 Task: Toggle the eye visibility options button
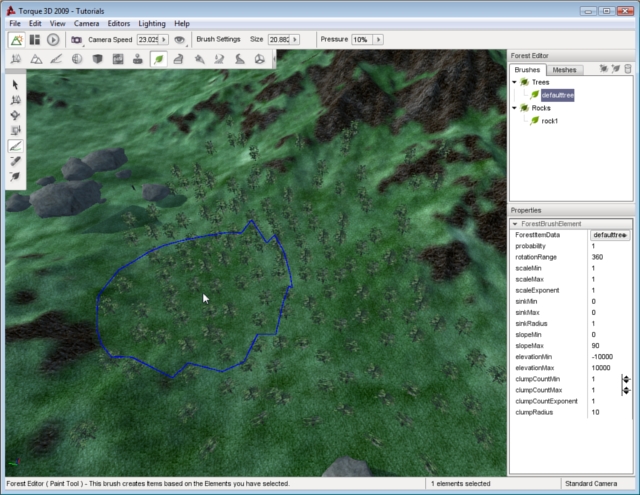pyautogui.click(x=179, y=39)
